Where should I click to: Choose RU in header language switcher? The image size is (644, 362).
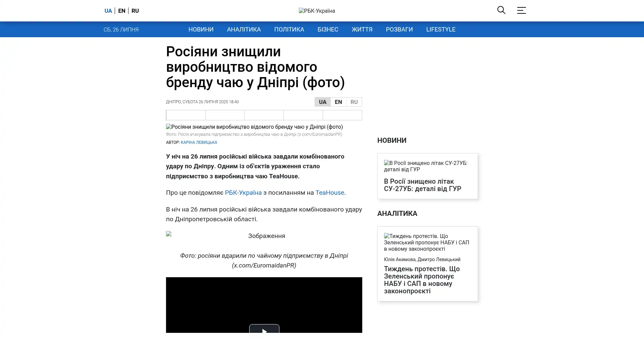(x=135, y=11)
